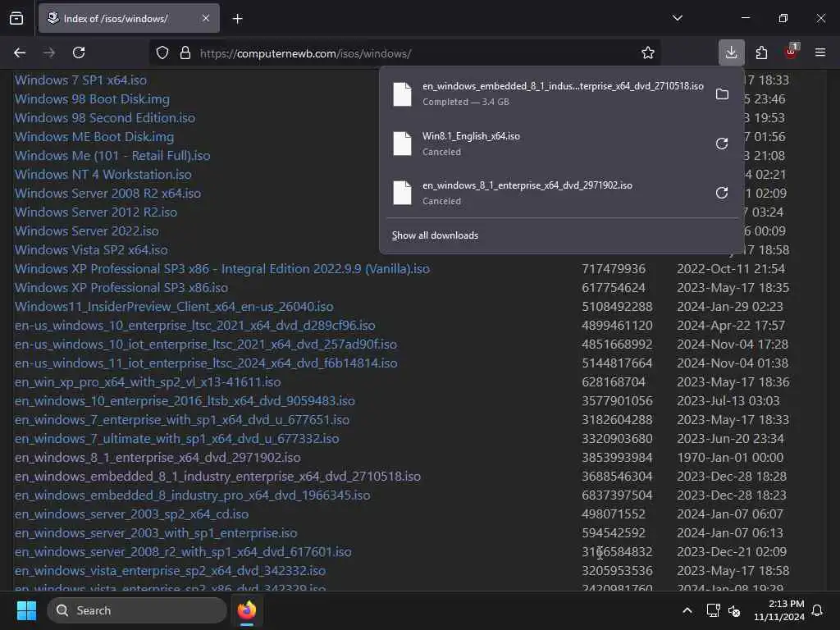840x630 pixels.
Task: Open vista_enterprise_sp2_x64_dvd_342332 link
Action: point(171,571)
